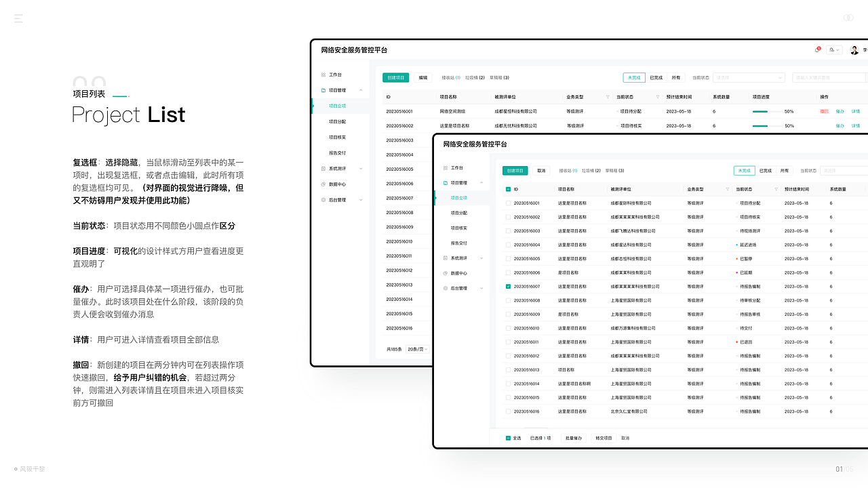Click 项目管理 folder icon in front window
Viewport: 868px width, 488px height.
point(445,183)
